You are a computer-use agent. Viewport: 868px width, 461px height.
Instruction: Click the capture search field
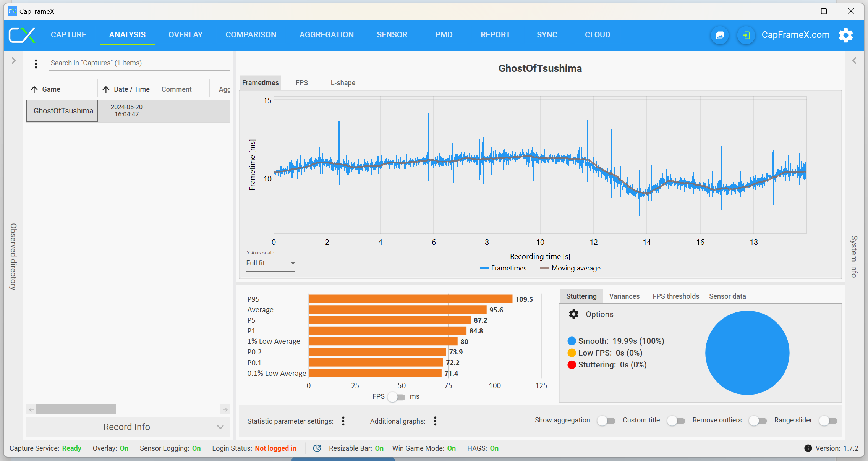(139, 63)
